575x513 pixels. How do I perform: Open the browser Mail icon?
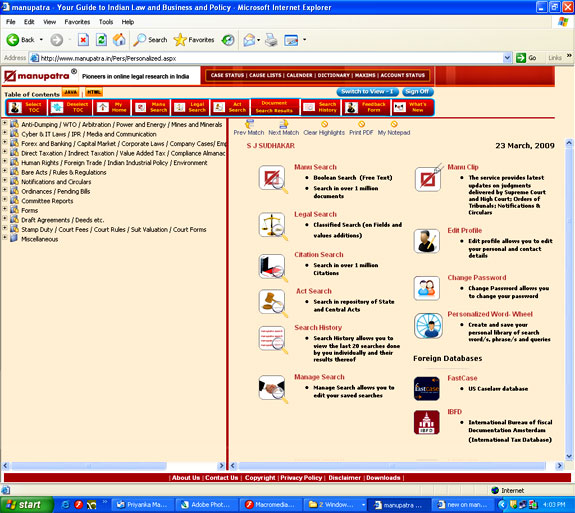coord(249,40)
